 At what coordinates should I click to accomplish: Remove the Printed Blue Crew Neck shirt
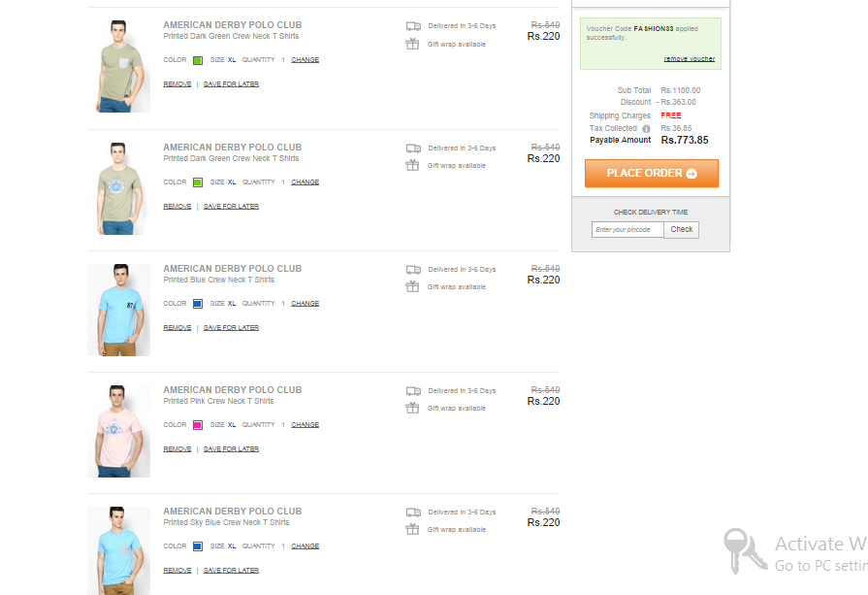177,328
